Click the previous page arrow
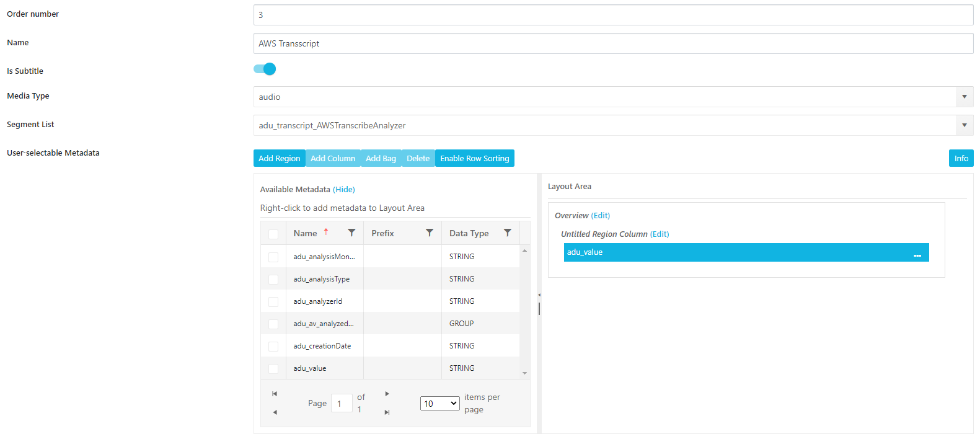 click(275, 412)
